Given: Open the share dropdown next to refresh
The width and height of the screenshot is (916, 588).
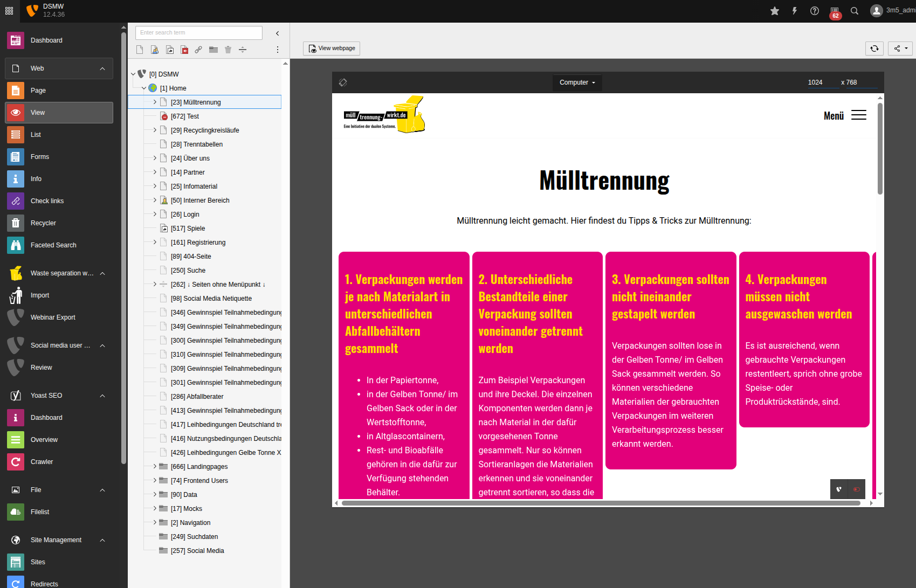Looking at the screenshot, I should click(x=901, y=49).
